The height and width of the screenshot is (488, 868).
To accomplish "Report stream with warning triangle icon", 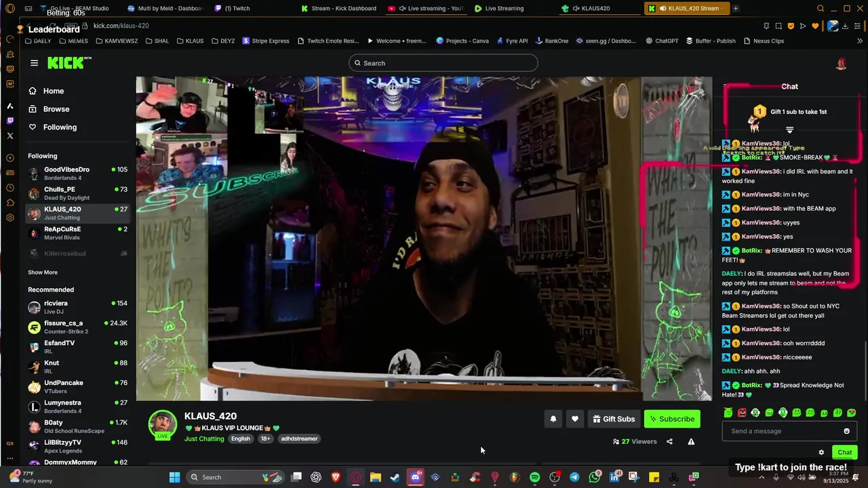I will tap(691, 441).
